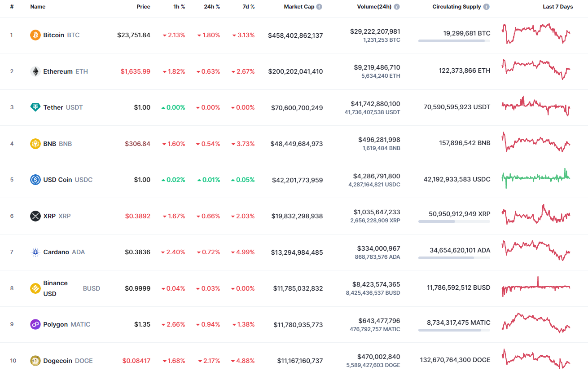The width and height of the screenshot is (588, 376).
Task: Open the Volume(24h) info tooltip
Action: [396, 6]
